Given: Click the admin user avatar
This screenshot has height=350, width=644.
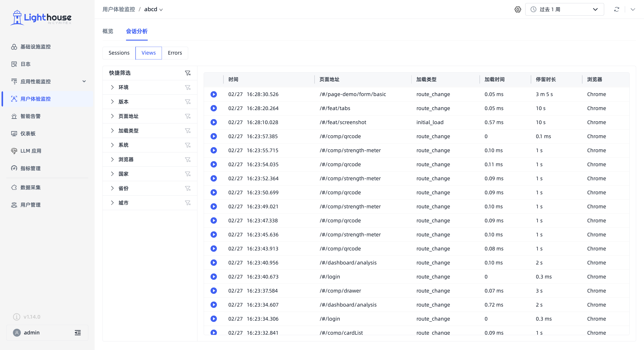Looking at the screenshot, I should coord(17,333).
